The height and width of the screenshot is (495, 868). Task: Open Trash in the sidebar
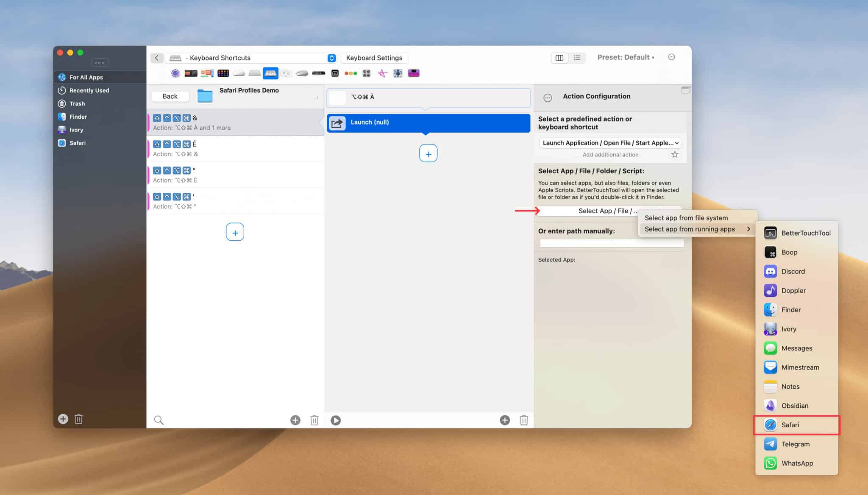(x=100, y=103)
